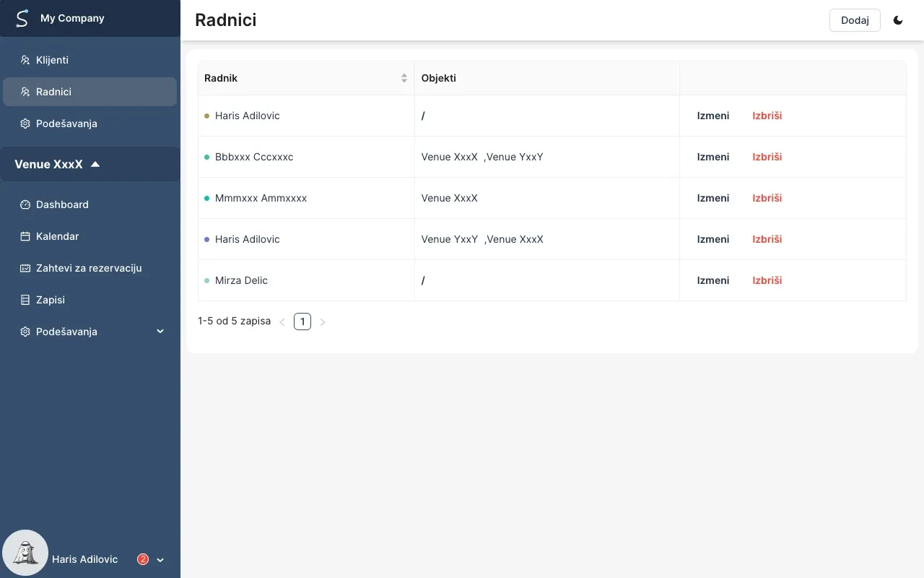Click '1-5 od 5 zapisa' text
This screenshot has height=578, width=924.
tap(234, 321)
